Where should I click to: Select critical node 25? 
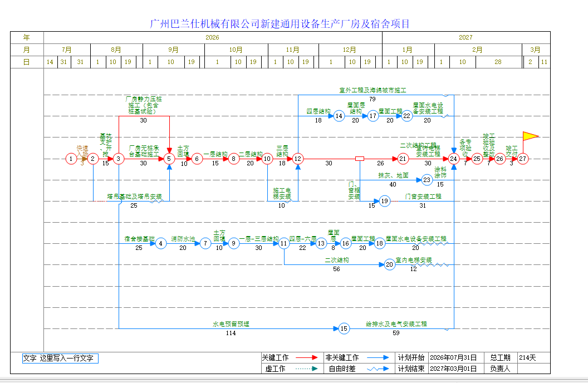(477, 159)
